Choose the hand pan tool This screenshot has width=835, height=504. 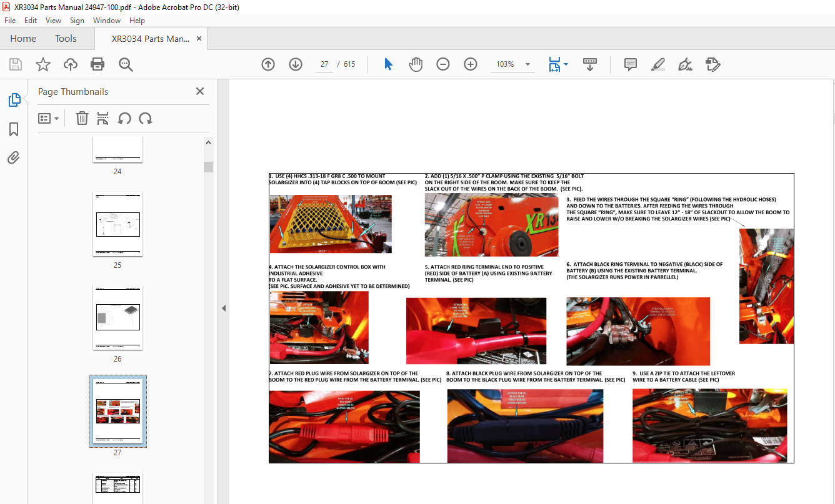416,64
